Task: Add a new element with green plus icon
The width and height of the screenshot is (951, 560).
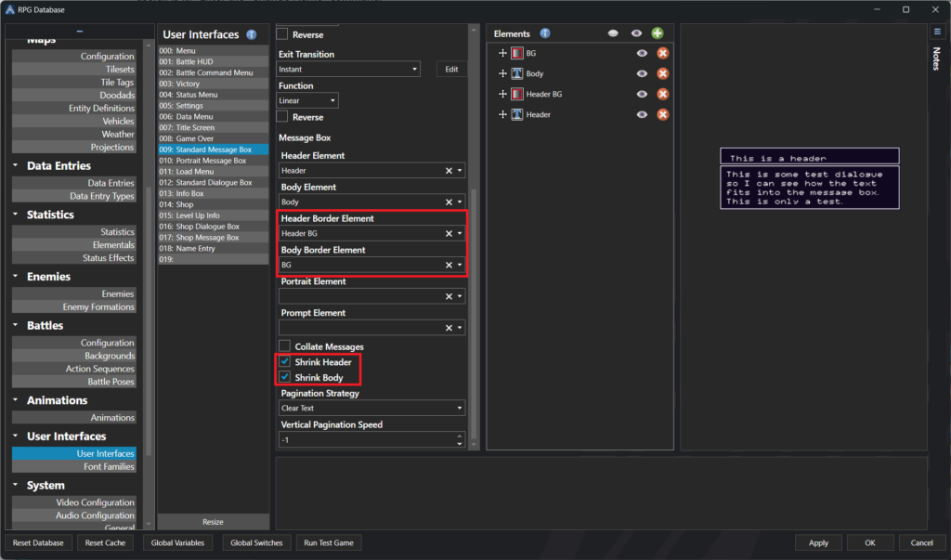Action: click(x=658, y=33)
